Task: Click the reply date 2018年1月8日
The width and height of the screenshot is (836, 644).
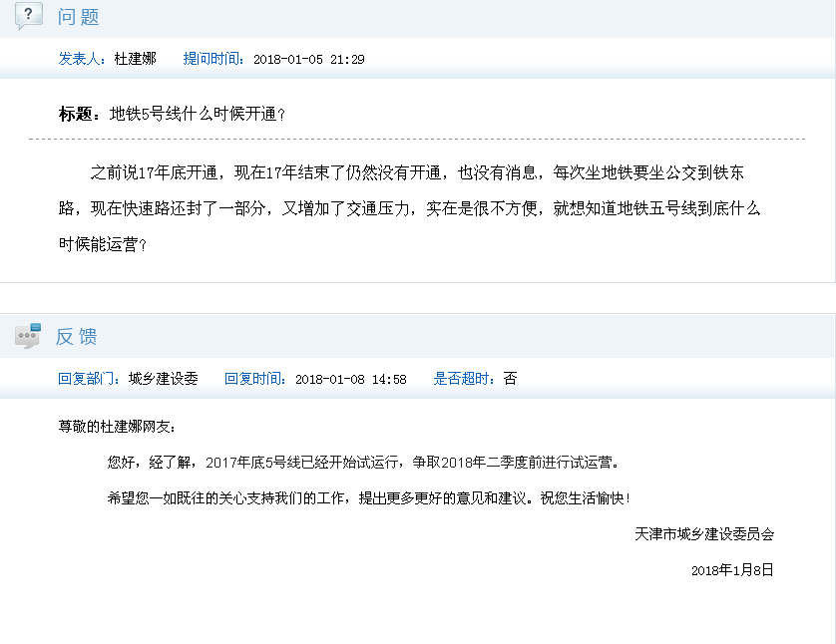Action: [x=732, y=570]
